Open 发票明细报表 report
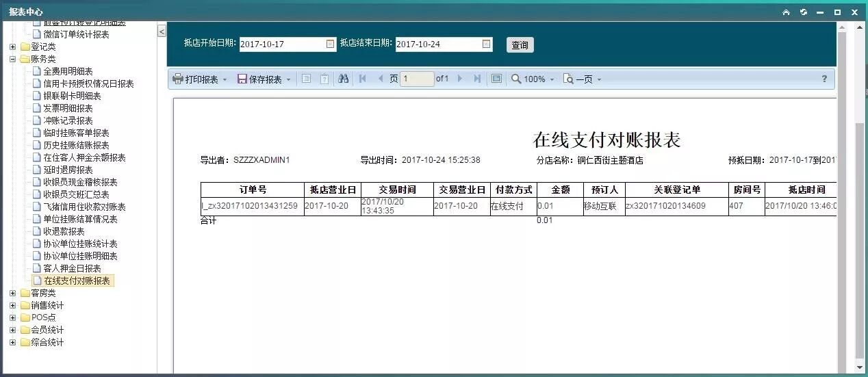The height and width of the screenshot is (377, 868). click(x=68, y=108)
